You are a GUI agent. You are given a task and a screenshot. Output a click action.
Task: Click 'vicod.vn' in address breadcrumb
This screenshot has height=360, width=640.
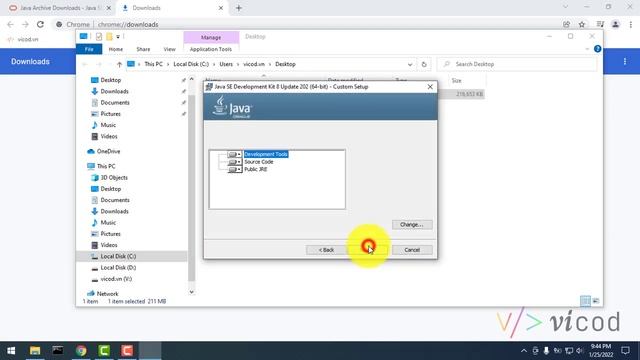click(x=254, y=64)
